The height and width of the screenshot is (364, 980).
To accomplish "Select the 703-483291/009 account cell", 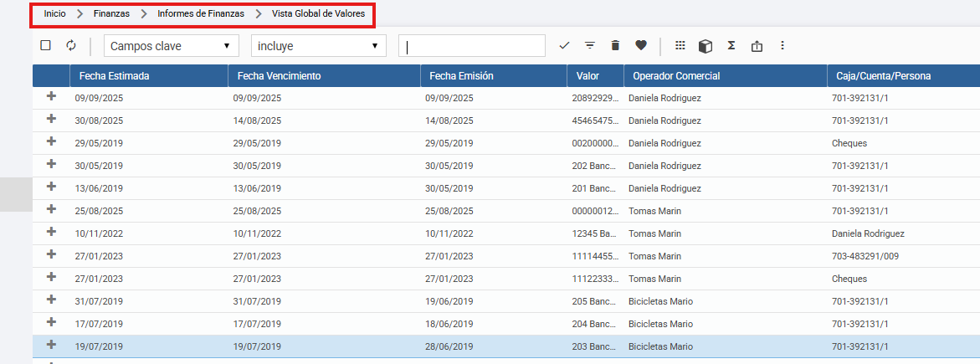I will (x=865, y=256).
